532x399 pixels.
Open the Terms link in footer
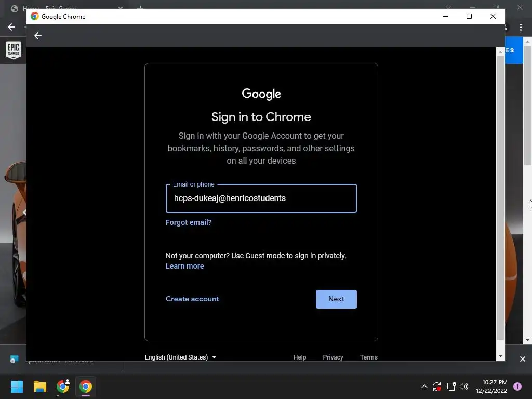(368, 357)
